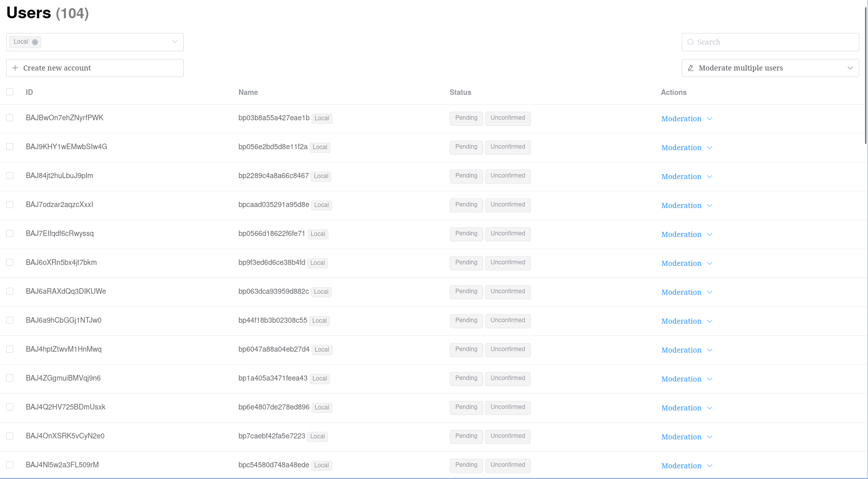Tick the checkbox for BAJ4Q2HV725BDmUsxk
This screenshot has width=868, height=479.
pyautogui.click(x=10, y=407)
